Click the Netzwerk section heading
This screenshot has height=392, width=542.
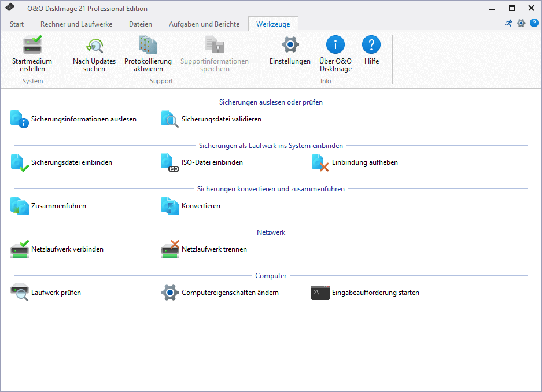pos(271,232)
